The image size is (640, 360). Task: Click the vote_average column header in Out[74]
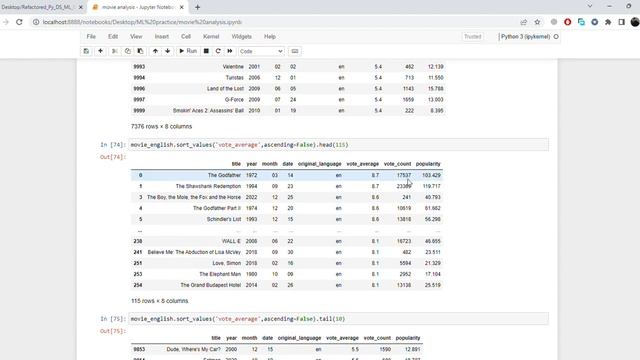[362, 164]
